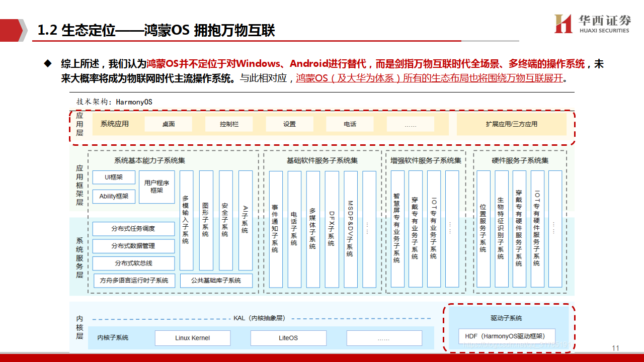Viewport: 644px width, 362px height.
Task: Click the Linux Kernel box
Action: tap(192, 338)
